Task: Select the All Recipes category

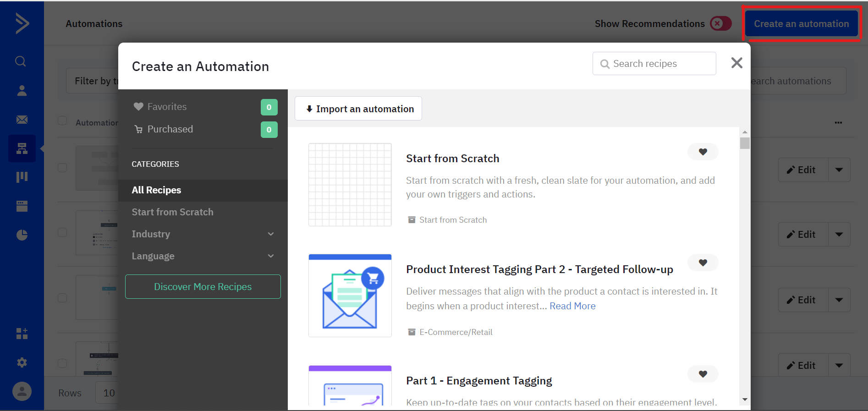Action: 203,190
